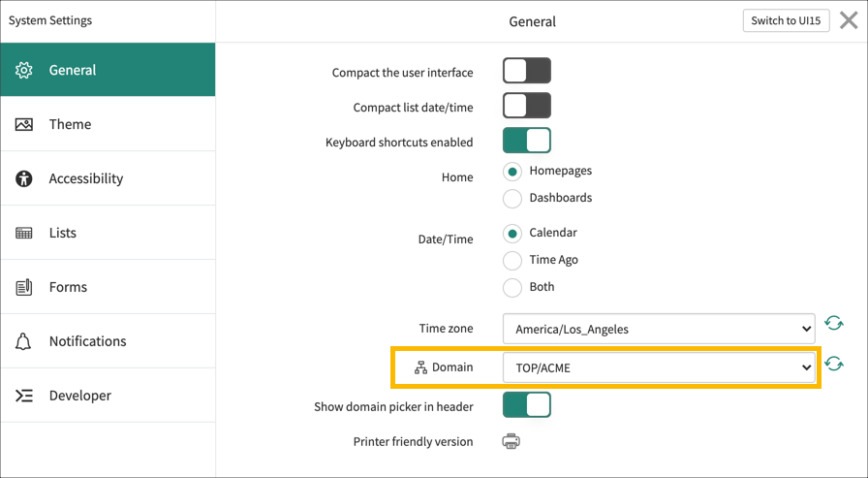Open the Lists settings tab
Viewport: 868px width, 478px height.
coord(63,233)
